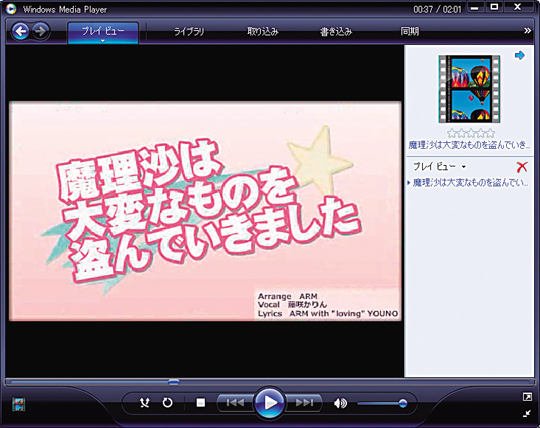This screenshot has height=428, width=540.
Task: Mute the sound with the speaker icon
Action: (340, 403)
